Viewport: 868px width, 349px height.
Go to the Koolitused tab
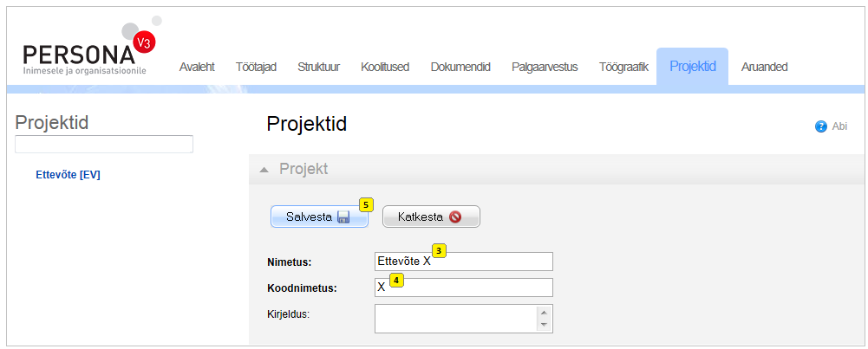(x=385, y=67)
